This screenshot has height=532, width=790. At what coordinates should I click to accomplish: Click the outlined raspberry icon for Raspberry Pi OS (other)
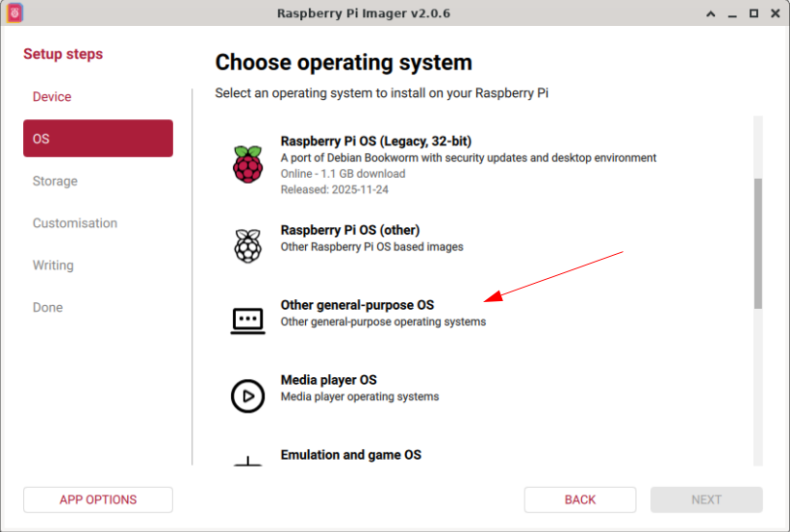click(248, 245)
